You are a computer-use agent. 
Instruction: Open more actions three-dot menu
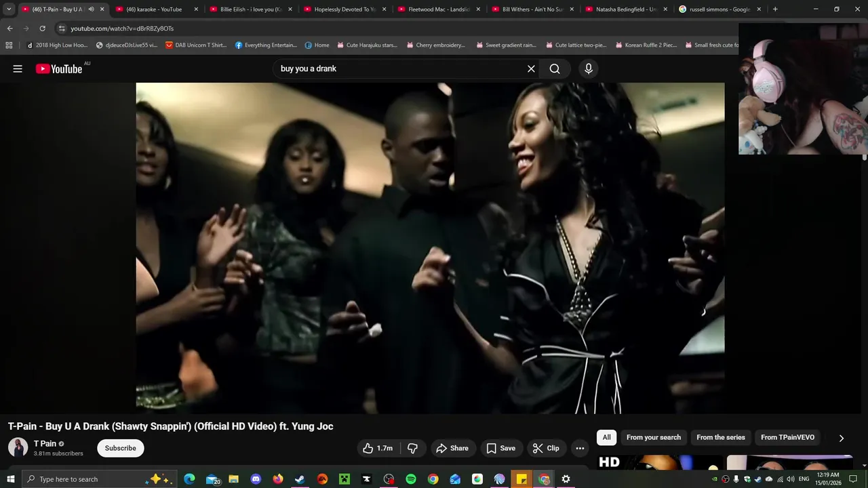[580, 448]
